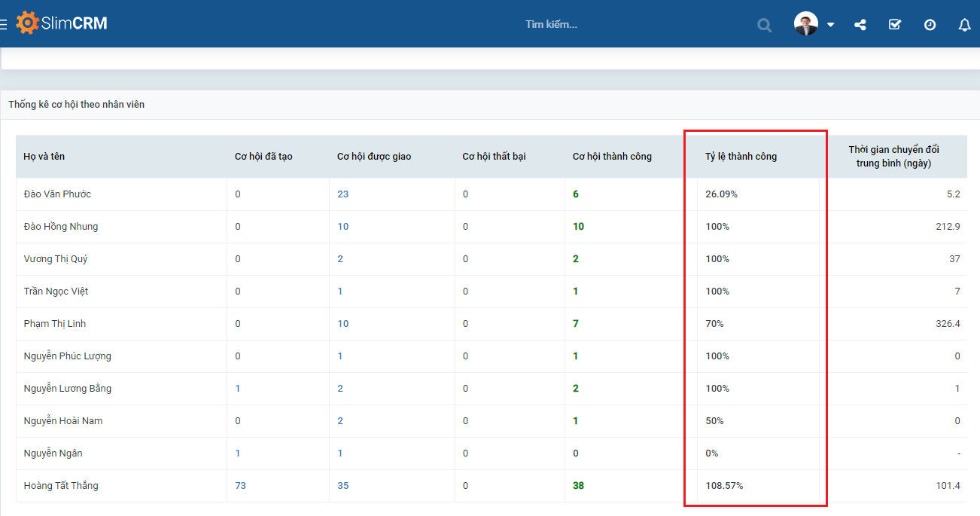The image size is (980, 516).
Task: Click the magnifier search icon
Action: click(765, 25)
